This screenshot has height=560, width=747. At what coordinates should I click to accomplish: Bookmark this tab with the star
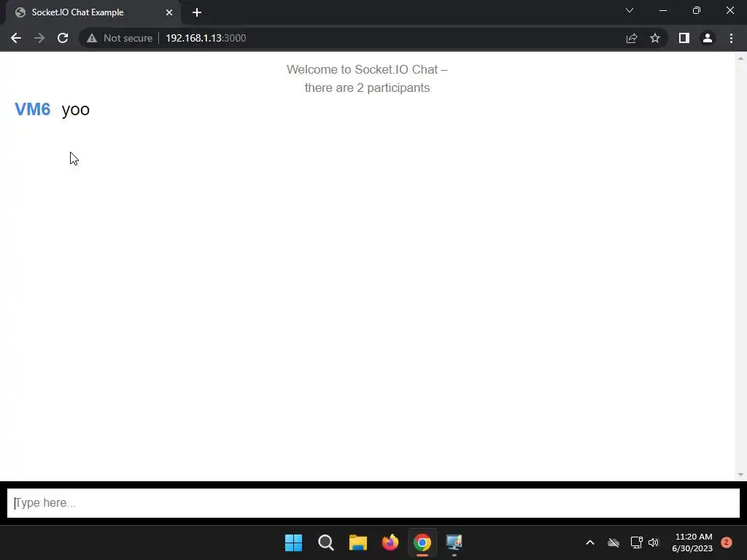pos(655,38)
